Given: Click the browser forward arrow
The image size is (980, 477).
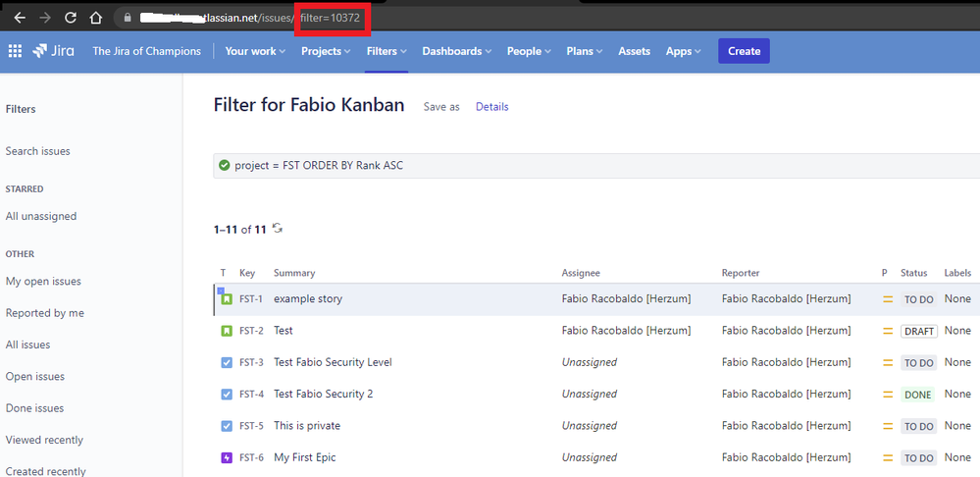Looking at the screenshot, I should [45, 18].
